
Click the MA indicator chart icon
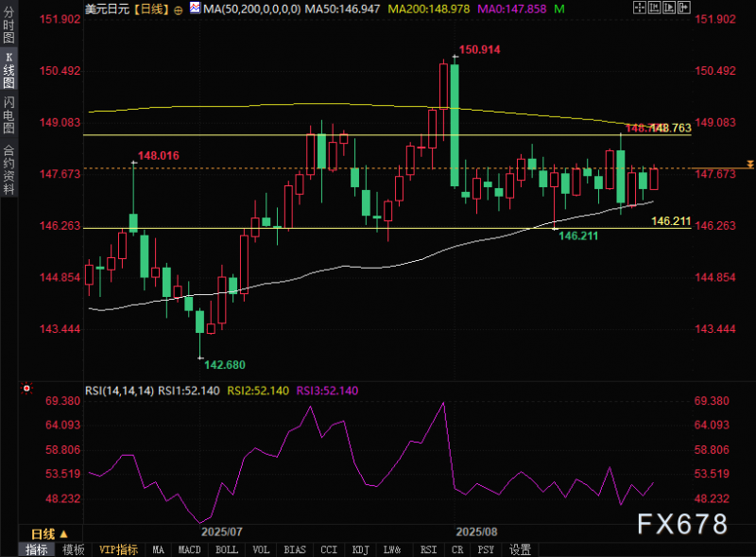195,8
